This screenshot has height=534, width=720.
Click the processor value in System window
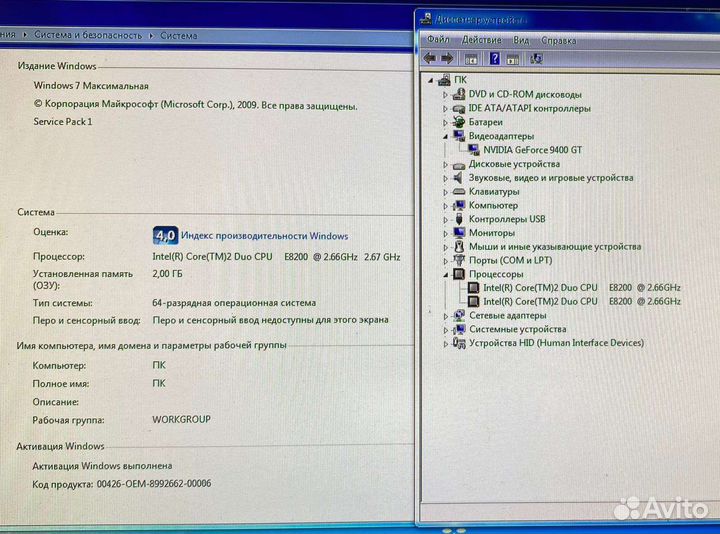(x=276, y=257)
